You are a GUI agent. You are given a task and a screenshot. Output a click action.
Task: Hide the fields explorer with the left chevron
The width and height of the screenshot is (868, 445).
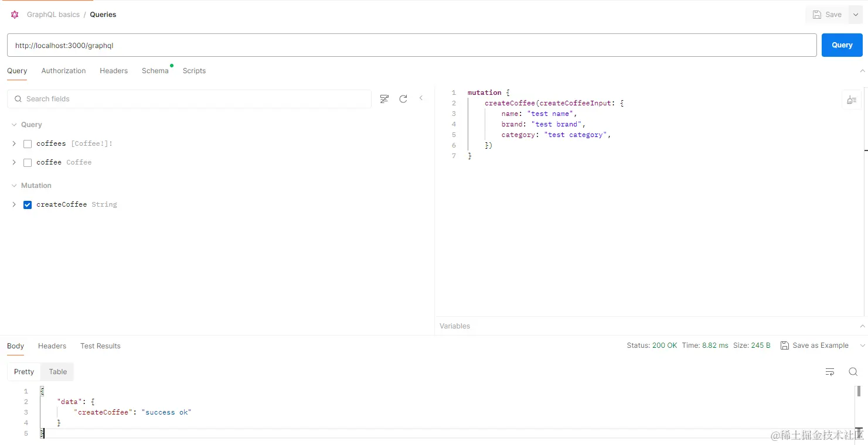421,98
